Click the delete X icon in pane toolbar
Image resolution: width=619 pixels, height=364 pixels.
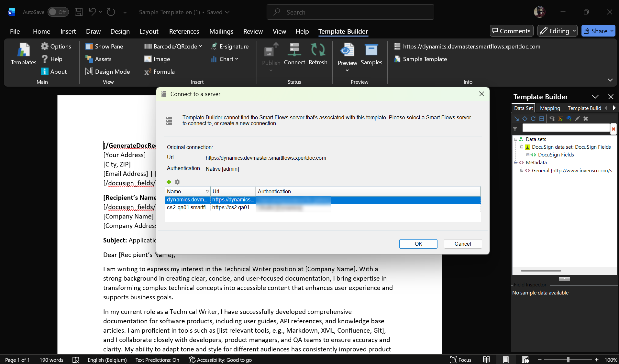(x=586, y=119)
